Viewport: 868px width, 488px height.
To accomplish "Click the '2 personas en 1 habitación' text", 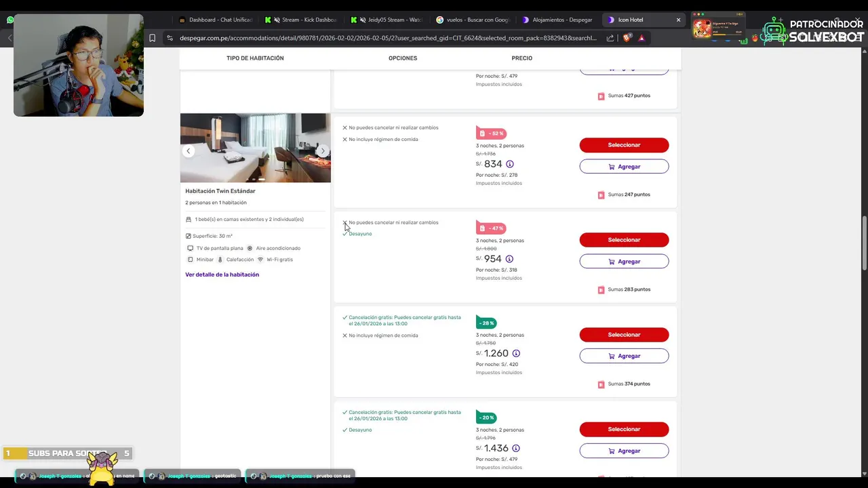I will (216, 203).
